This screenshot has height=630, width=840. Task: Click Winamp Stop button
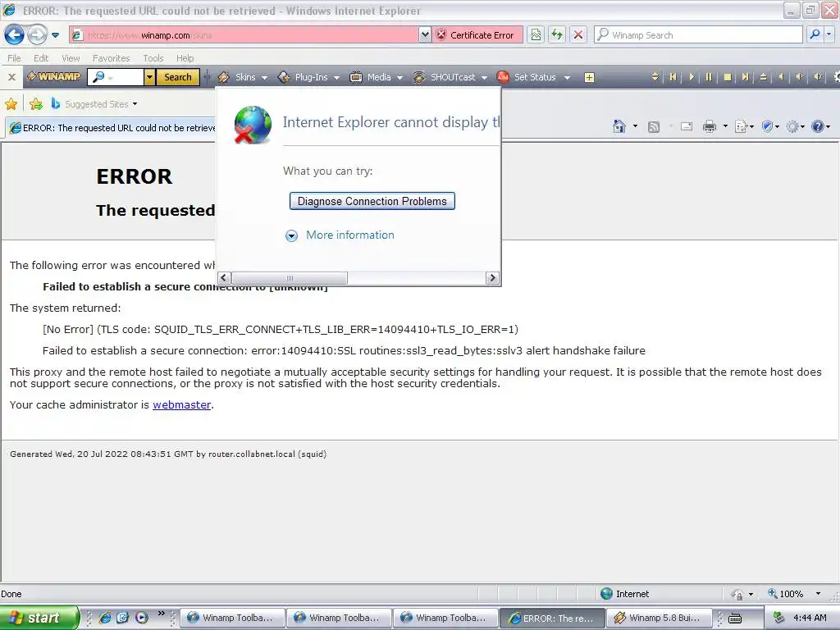pyautogui.click(x=728, y=77)
